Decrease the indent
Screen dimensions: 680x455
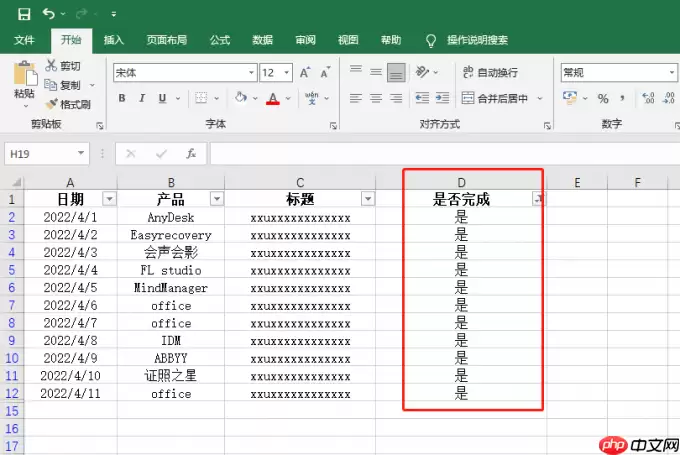click(422, 98)
